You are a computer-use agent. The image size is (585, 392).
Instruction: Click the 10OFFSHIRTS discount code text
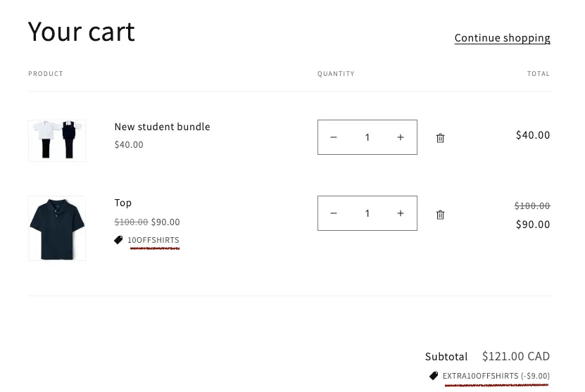(x=153, y=240)
